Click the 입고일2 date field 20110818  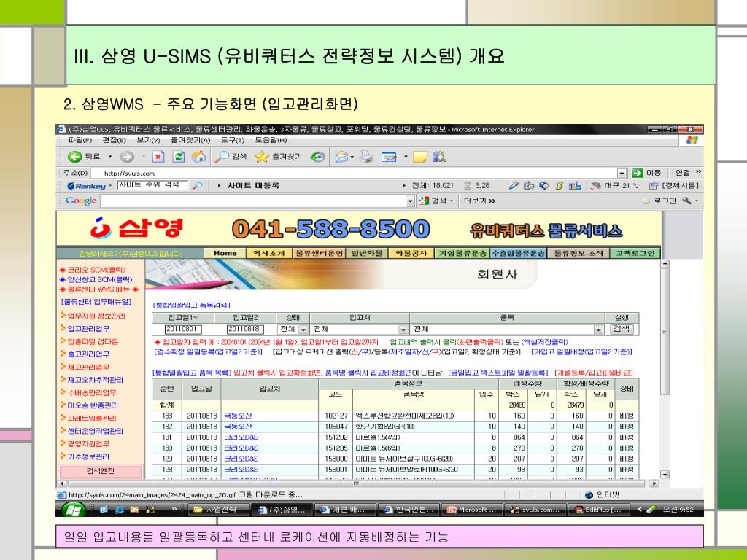pos(245,330)
